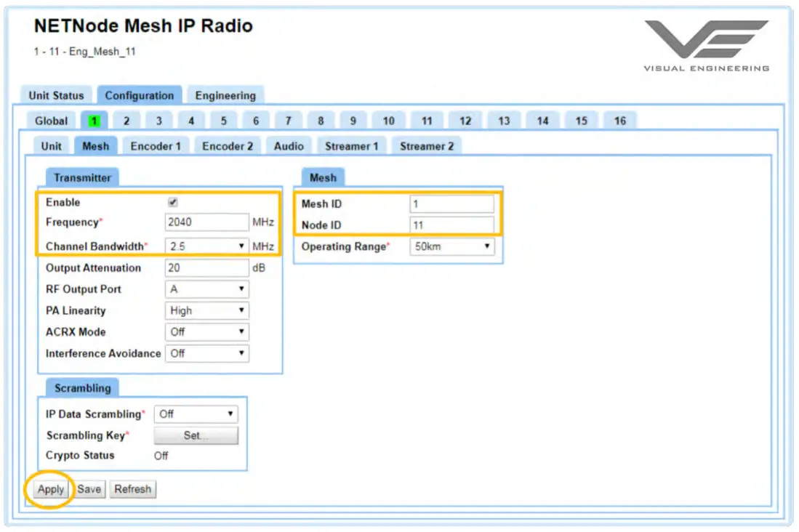Open the Encoder 1 sub-tab
Image resolution: width=799 pixels, height=532 pixels.
(x=156, y=146)
